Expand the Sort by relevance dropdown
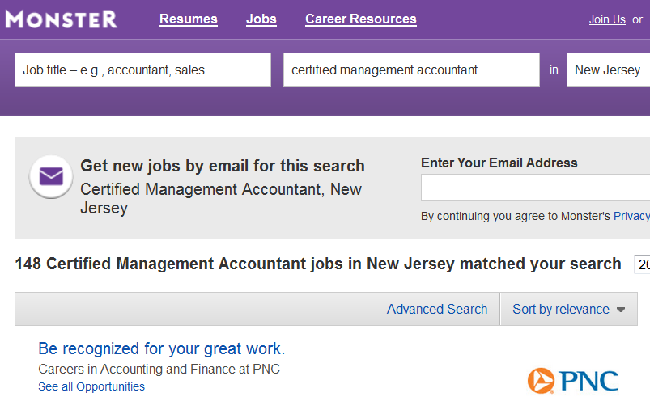650x397 pixels. (x=568, y=309)
